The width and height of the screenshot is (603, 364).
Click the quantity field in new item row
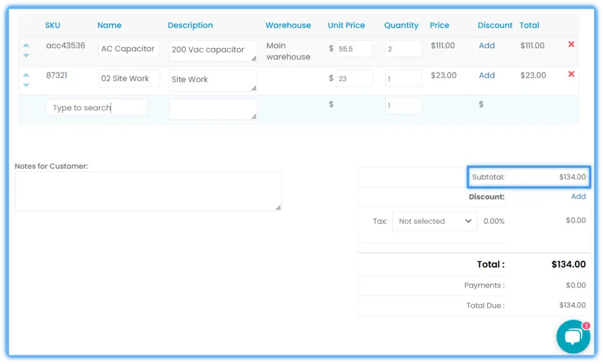pos(403,105)
